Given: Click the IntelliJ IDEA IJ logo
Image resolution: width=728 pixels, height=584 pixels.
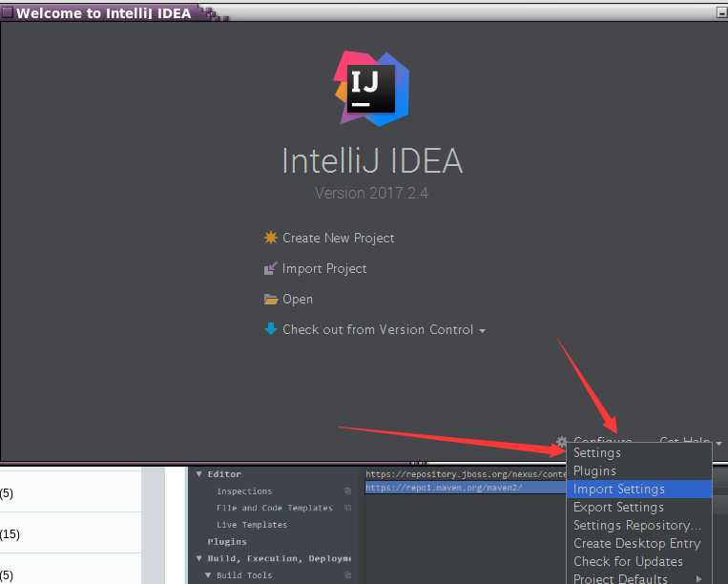Looking at the screenshot, I should pyautogui.click(x=371, y=89).
